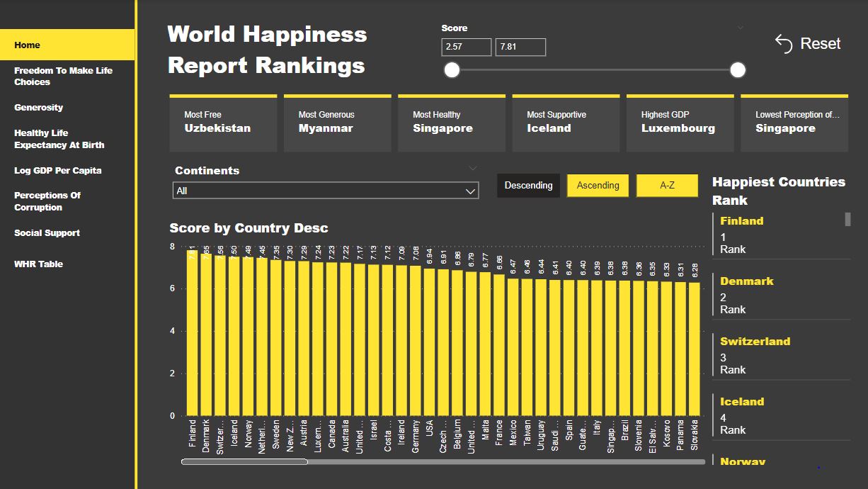Click Iceland in the Happiest Countries list
Viewport: 868px width, 489px height.
tap(742, 402)
